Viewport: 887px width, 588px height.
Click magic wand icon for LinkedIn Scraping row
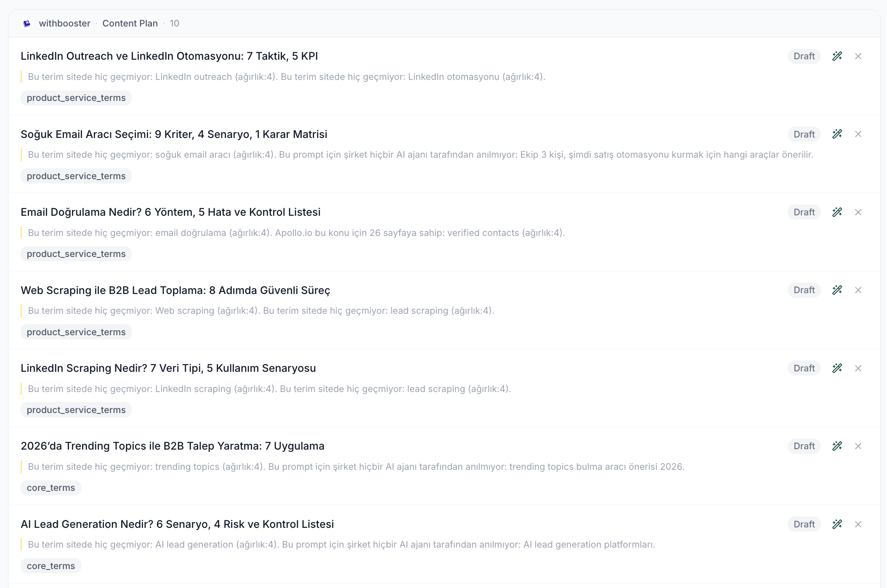coord(837,368)
